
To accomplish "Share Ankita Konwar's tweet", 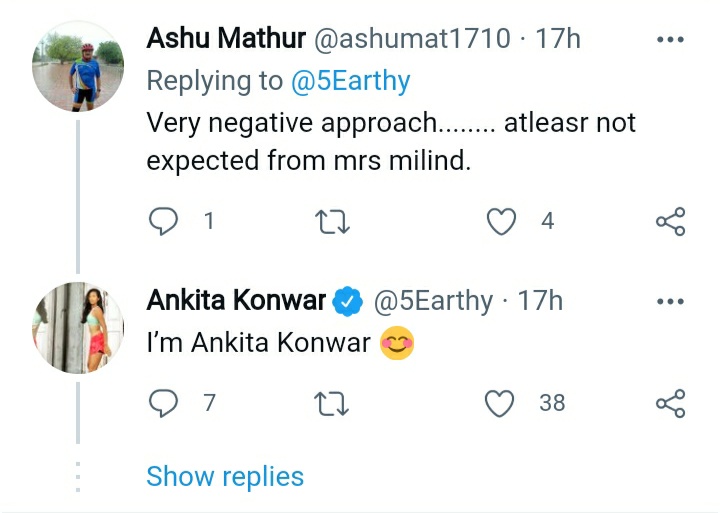I will pos(669,403).
